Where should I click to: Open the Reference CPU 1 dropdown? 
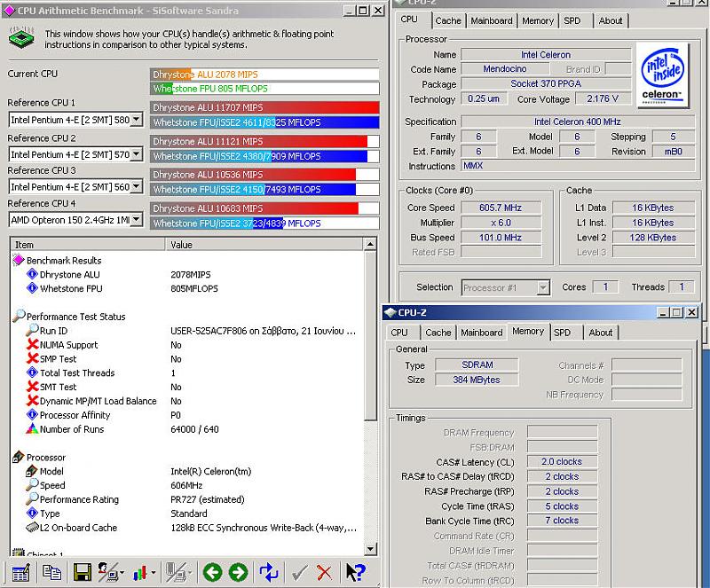pyautogui.click(x=137, y=120)
